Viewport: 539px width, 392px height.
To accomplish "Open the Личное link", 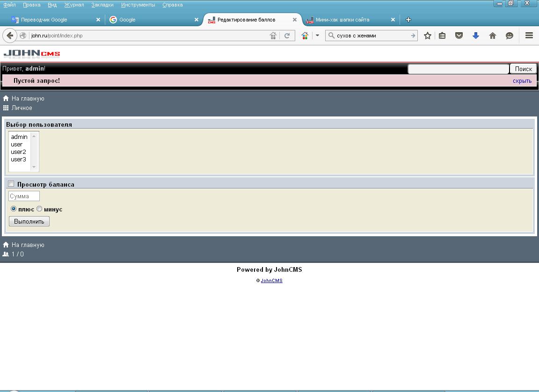I will coord(22,108).
